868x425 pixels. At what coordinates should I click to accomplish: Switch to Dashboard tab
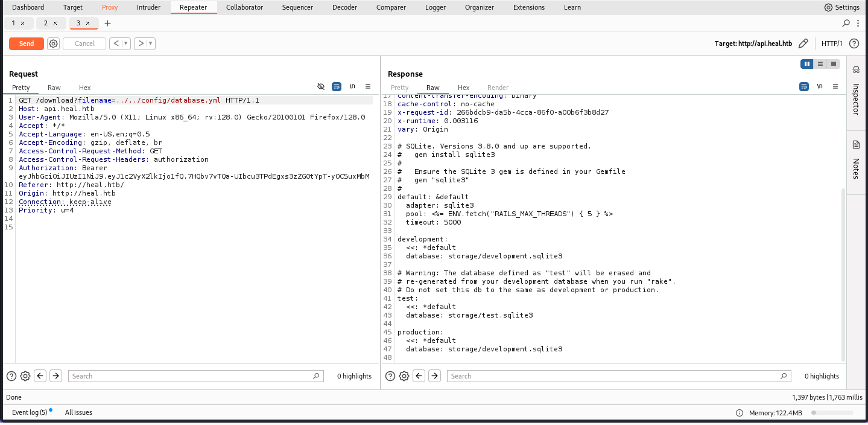28,7
